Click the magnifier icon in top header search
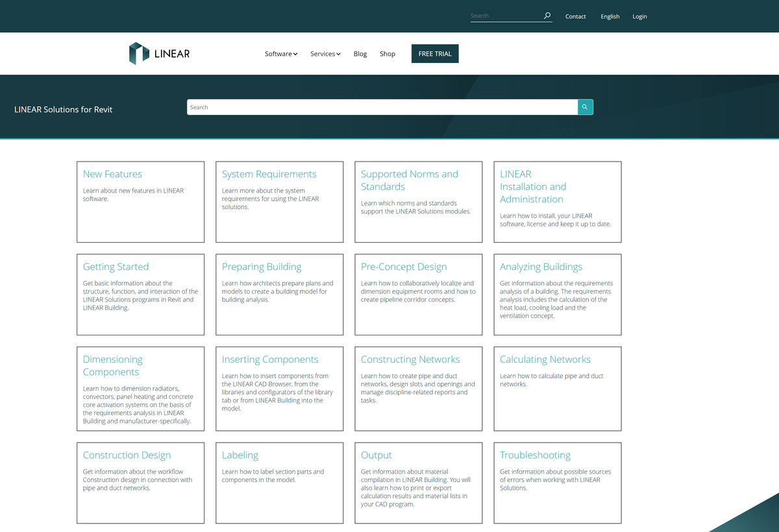The height and width of the screenshot is (532, 779). click(547, 16)
